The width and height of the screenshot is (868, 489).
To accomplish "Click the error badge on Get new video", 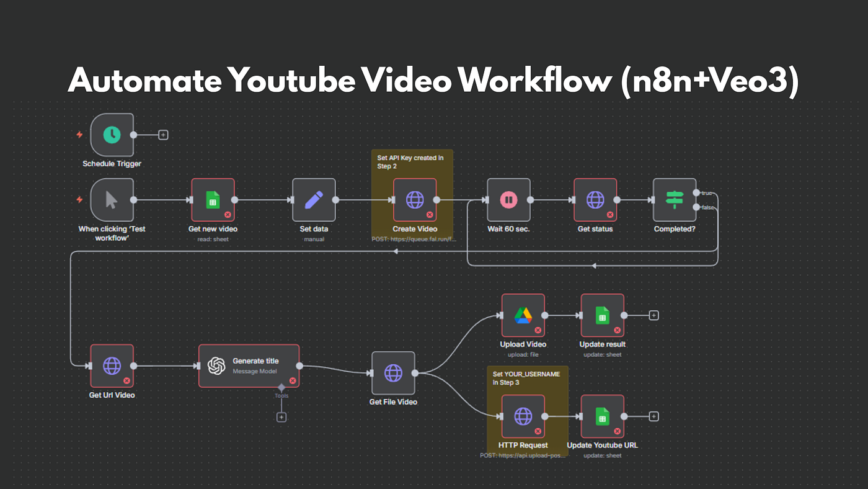I will (229, 216).
